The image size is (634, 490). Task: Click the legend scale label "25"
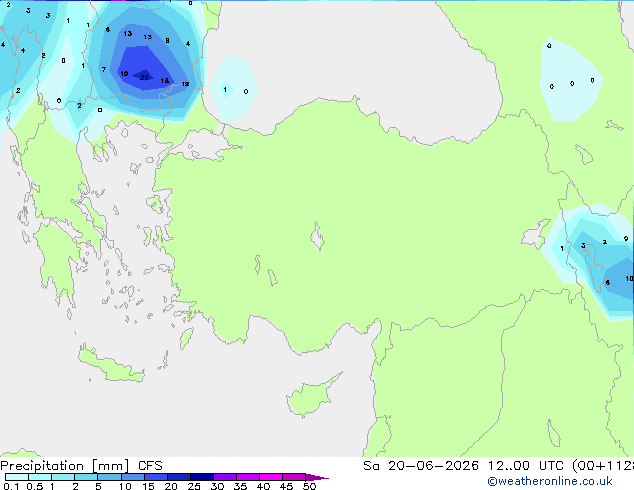(194, 486)
